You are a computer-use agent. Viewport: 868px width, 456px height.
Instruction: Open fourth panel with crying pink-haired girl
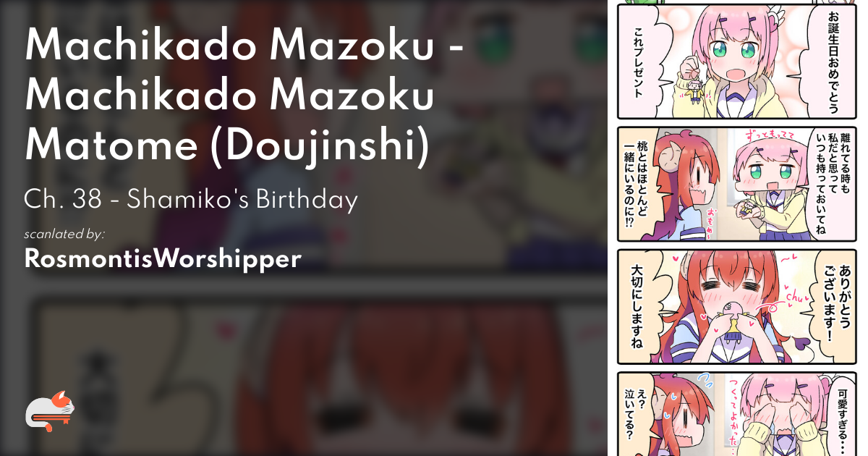tap(736, 414)
